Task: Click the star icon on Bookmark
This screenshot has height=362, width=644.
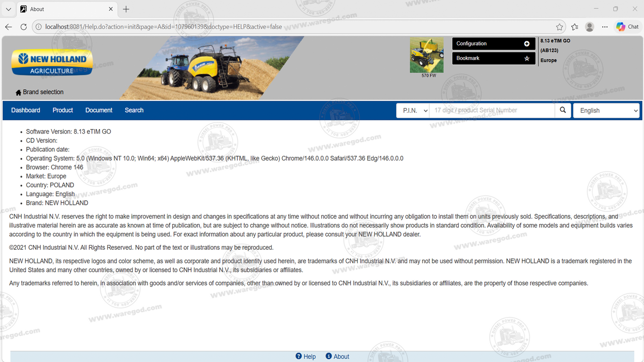Action: point(527,58)
